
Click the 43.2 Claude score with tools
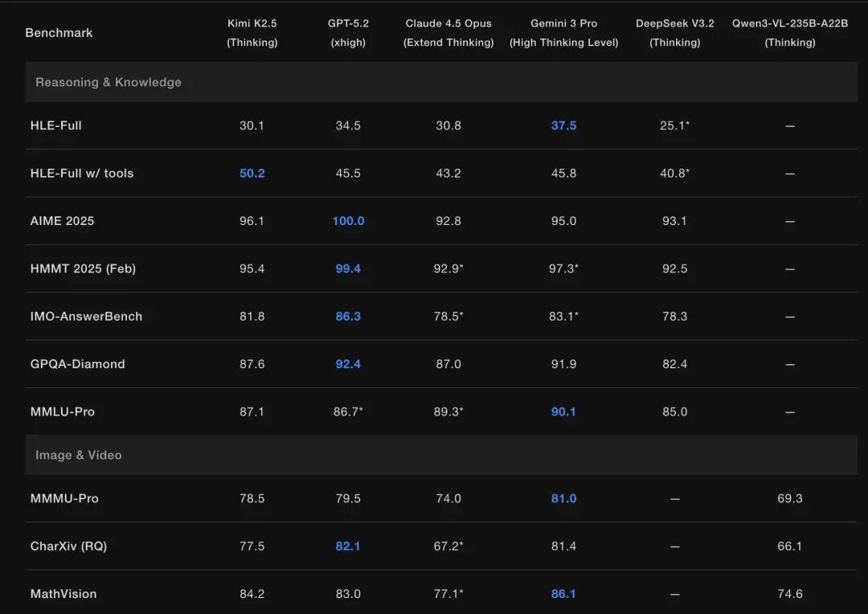[448, 174]
